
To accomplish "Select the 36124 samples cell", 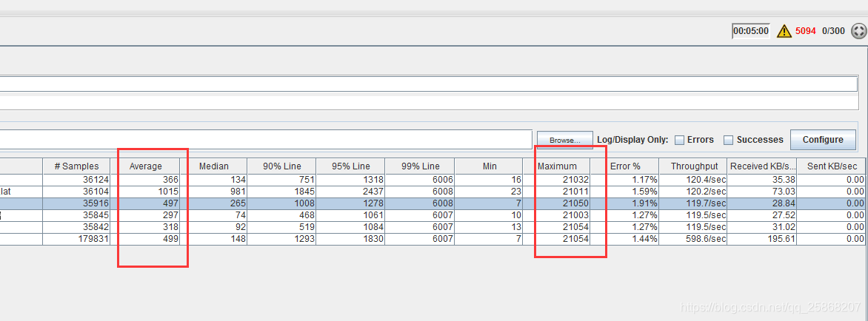I will click(76, 180).
